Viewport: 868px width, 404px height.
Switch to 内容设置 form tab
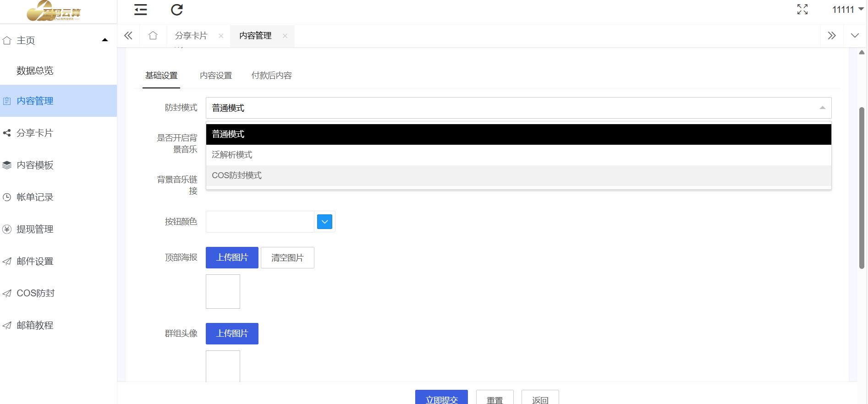(216, 76)
